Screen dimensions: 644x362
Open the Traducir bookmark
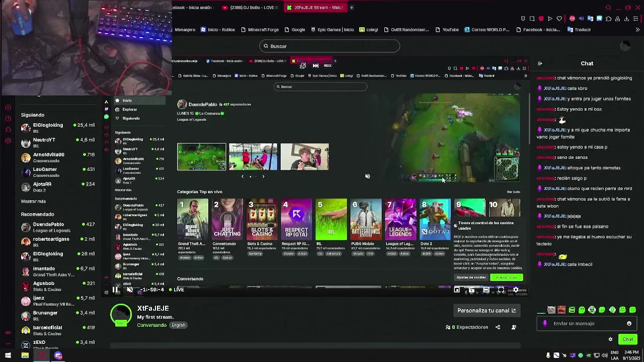[579, 30]
